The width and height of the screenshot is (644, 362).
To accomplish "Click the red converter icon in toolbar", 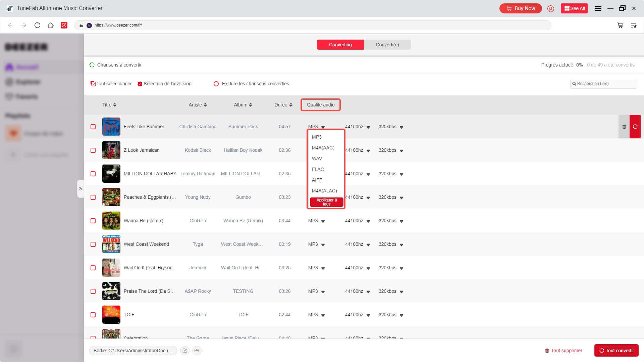I will [64, 25].
